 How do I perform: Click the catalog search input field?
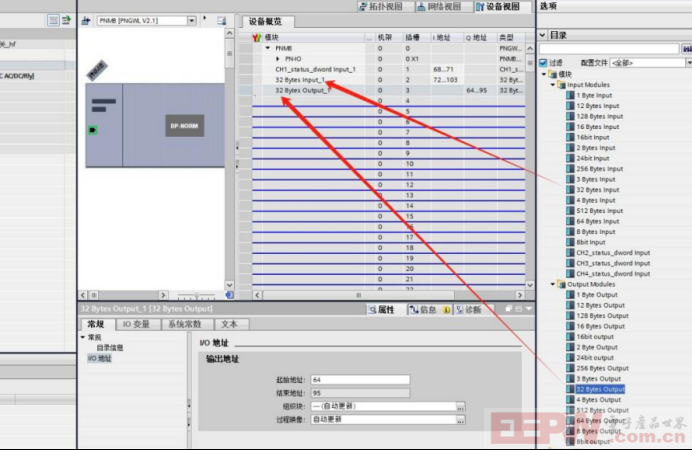click(609, 49)
